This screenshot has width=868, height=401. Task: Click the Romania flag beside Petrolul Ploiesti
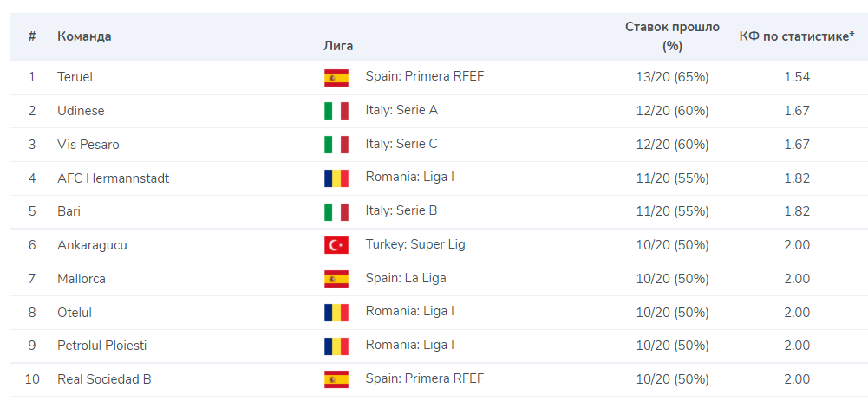[x=336, y=346]
